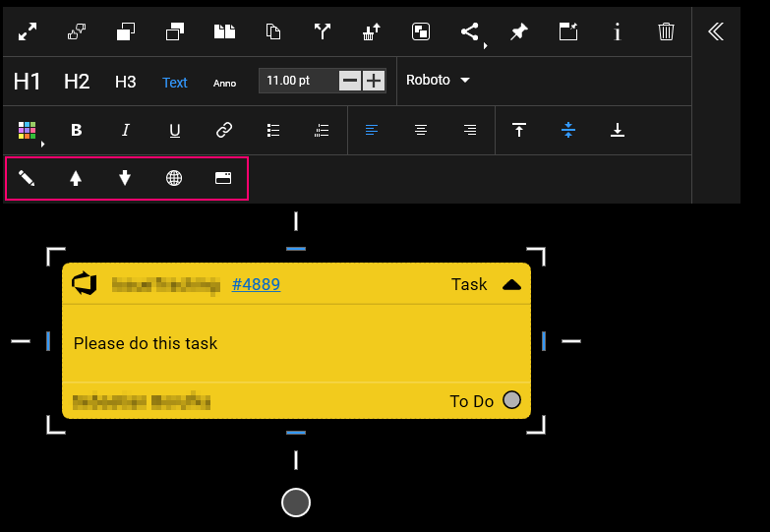The image size is (770, 532).
Task: Click the globe icon
Action: (174, 179)
